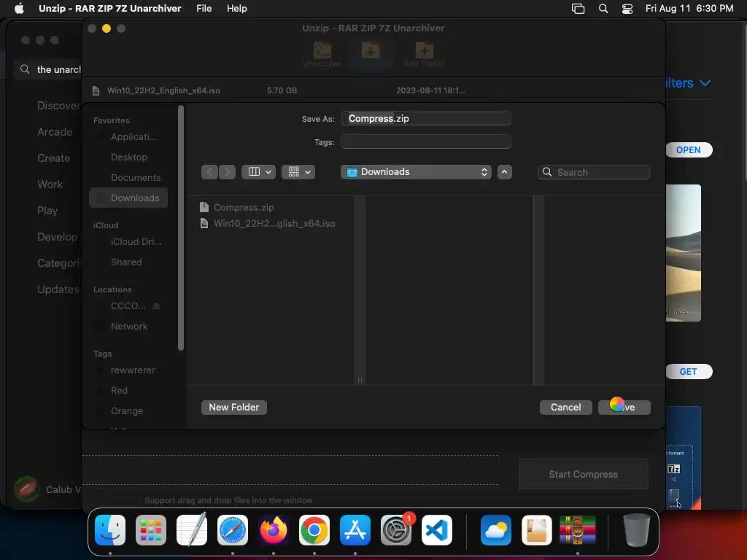Click the Tags input field
Viewport: 747px width, 560px height.
pos(426,142)
